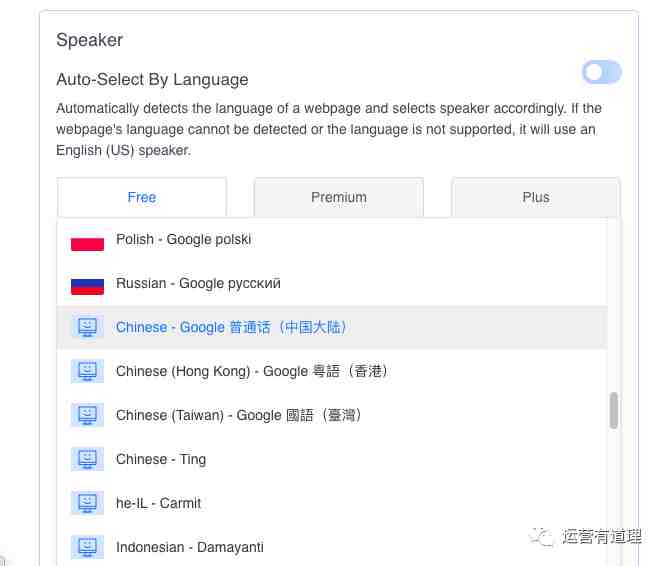Select Russian - Google русский speaker
The image size is (663, 566).
pos(332,284)
